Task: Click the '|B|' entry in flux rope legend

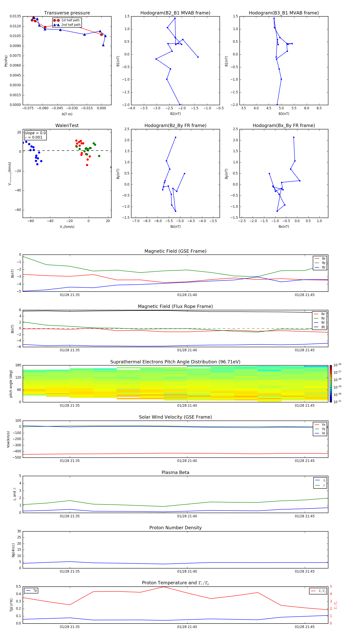Action: tap(320, 327)
